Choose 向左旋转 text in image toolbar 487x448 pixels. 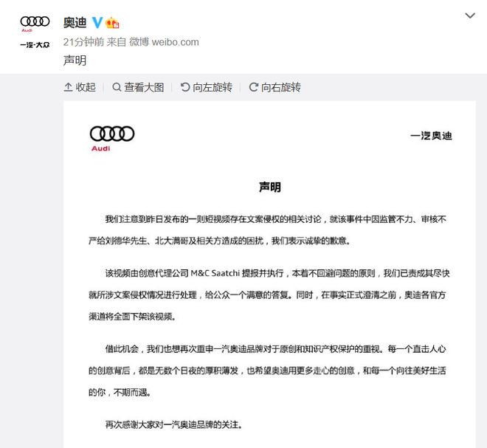pos(213,87)
